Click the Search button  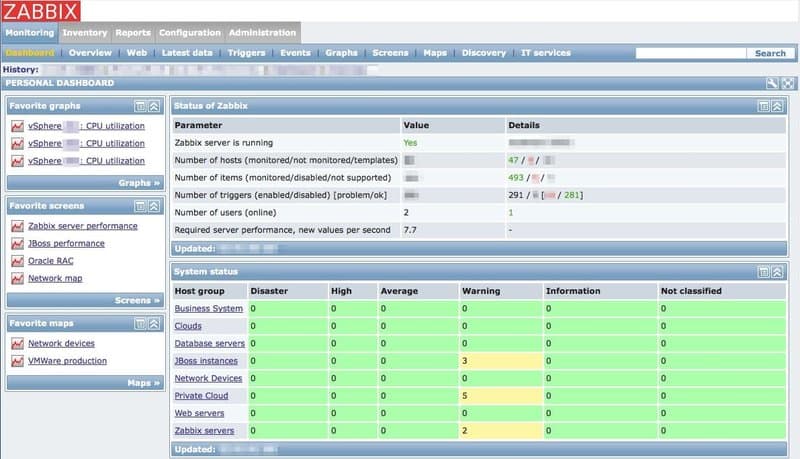(x=770, y=53)
